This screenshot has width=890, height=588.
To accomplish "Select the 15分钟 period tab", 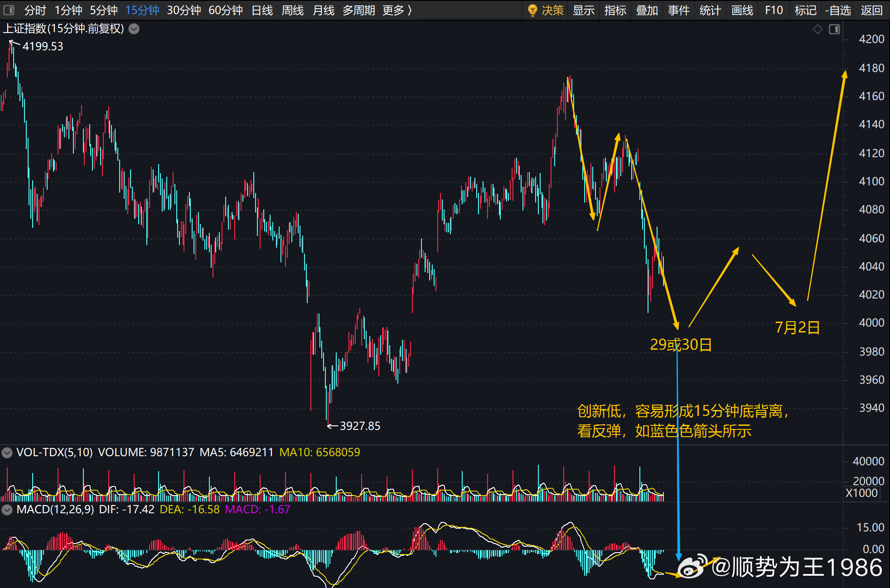I will (142, 10).
